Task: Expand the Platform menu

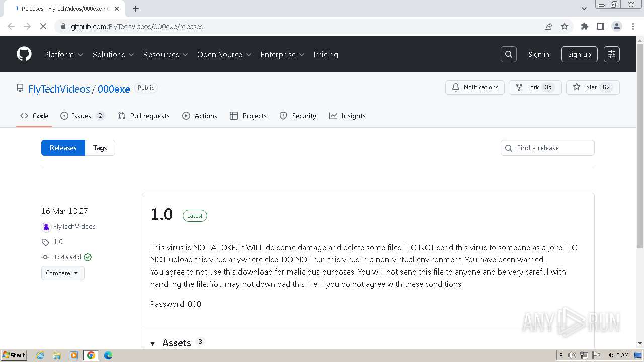Action: (64, 54)
